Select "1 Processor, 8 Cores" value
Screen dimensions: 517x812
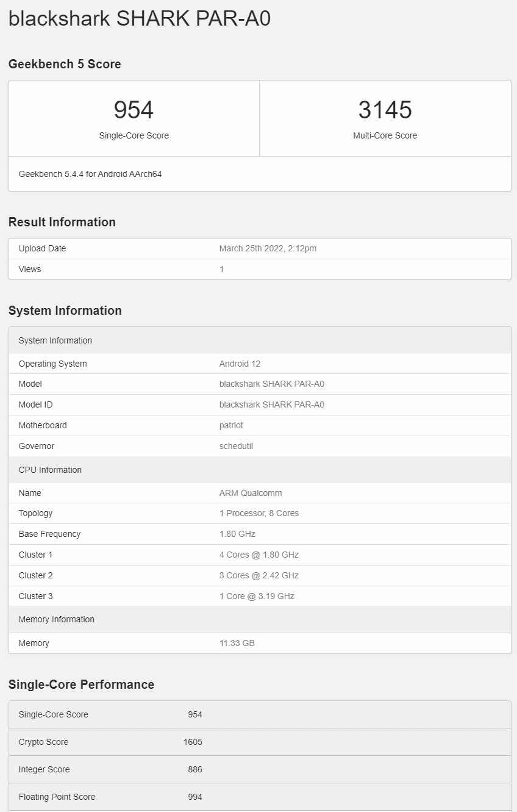click(x=259, y=513)
